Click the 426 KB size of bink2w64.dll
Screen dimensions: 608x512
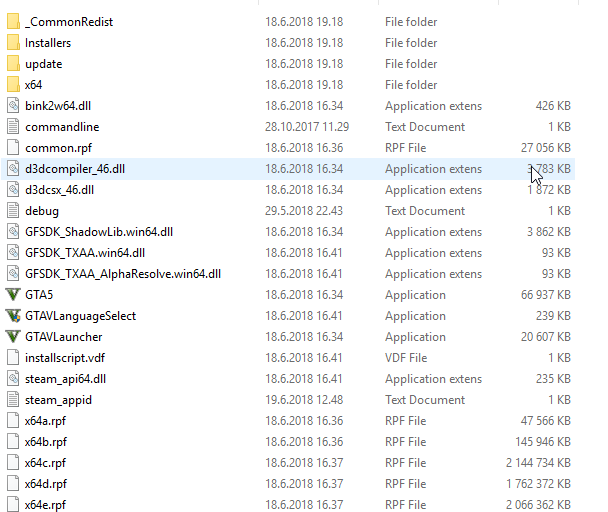553,106
